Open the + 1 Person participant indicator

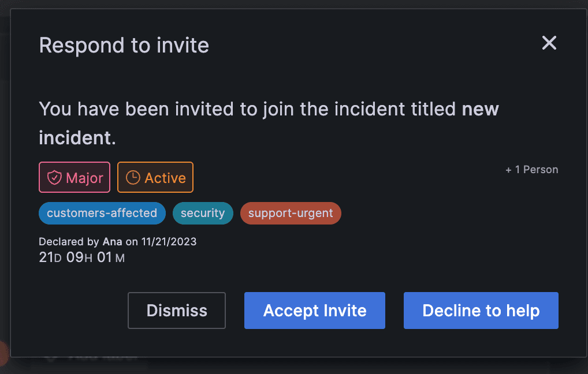531,169
